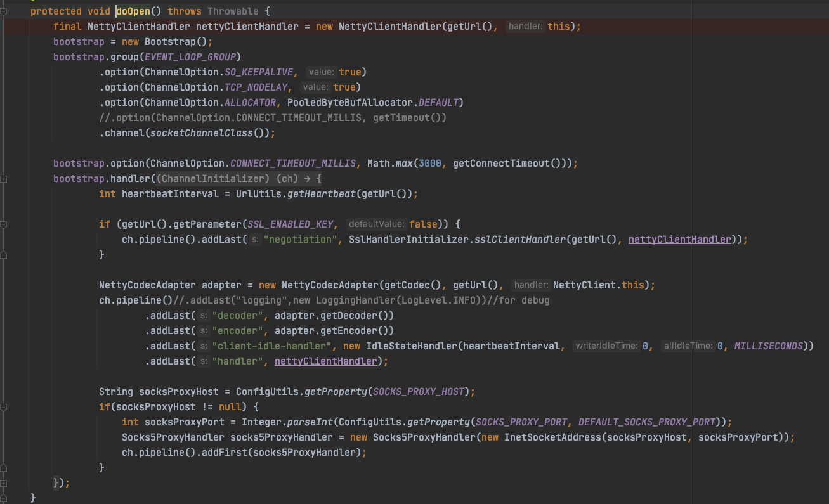Screen dimensions: 829x504
Task: Click the 'value:' hint on TCP_NODELAY line
Action: click(x=315, y=87)
